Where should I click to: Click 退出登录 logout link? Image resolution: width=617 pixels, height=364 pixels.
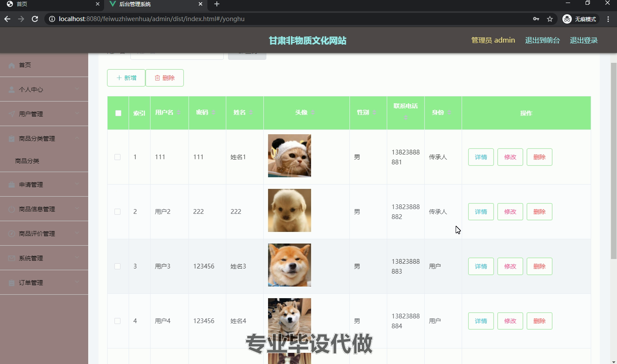pos(583,40)
